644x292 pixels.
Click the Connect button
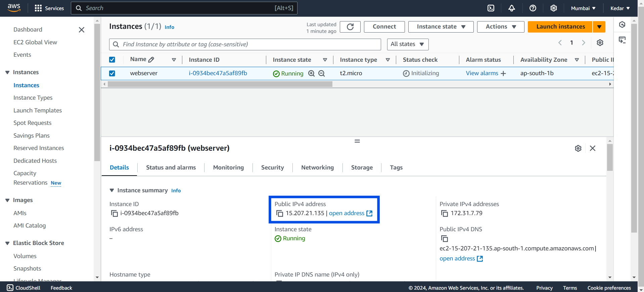pos(384,27)
